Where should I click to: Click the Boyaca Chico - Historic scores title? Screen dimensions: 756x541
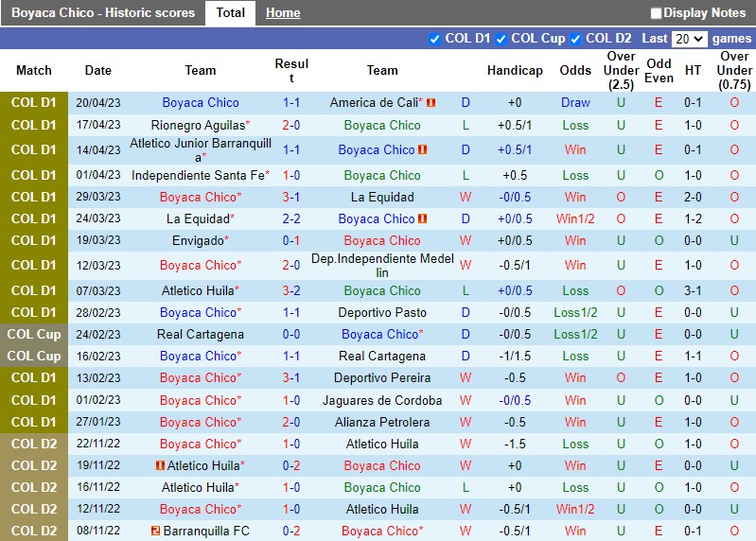103,13
